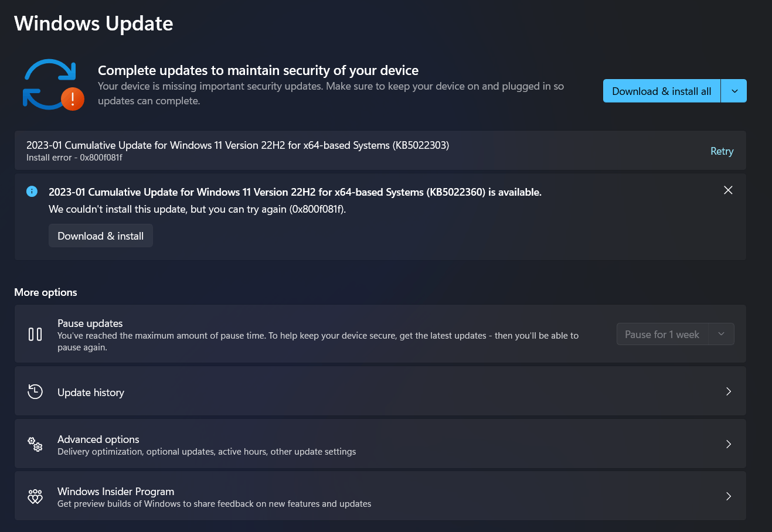The image size is (772, 532).
Task: Open Windows Insider Program settings
Action: click(380, 496)
